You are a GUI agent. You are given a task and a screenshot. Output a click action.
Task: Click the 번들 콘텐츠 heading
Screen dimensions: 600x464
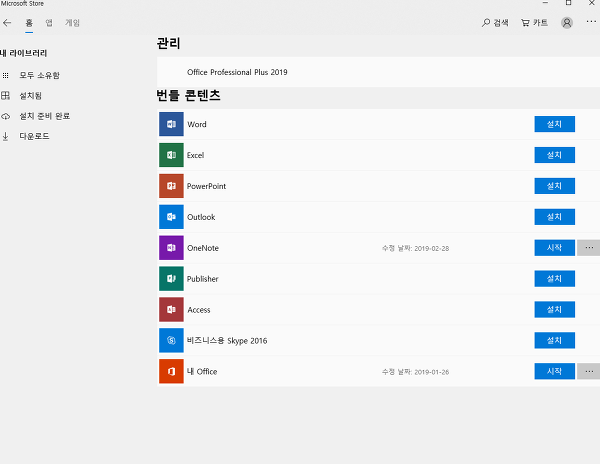pyautogui.click(x=188, y=95)
